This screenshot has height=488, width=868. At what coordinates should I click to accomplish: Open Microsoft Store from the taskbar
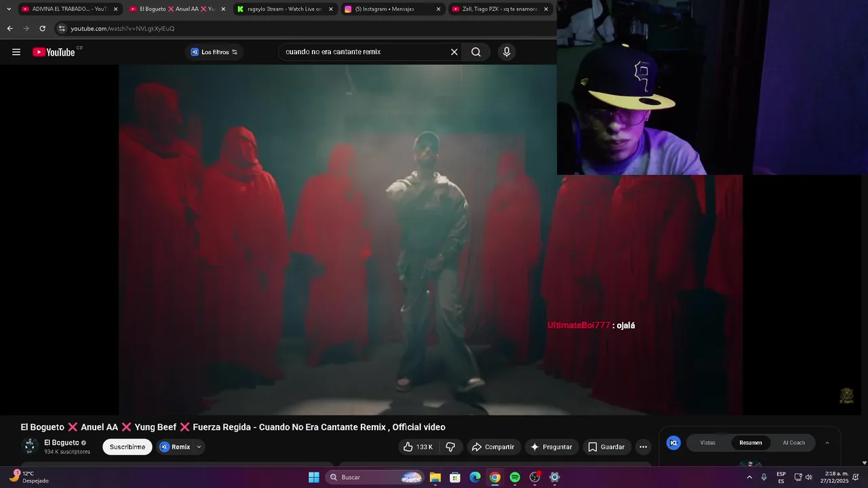(x=455, y=477)
